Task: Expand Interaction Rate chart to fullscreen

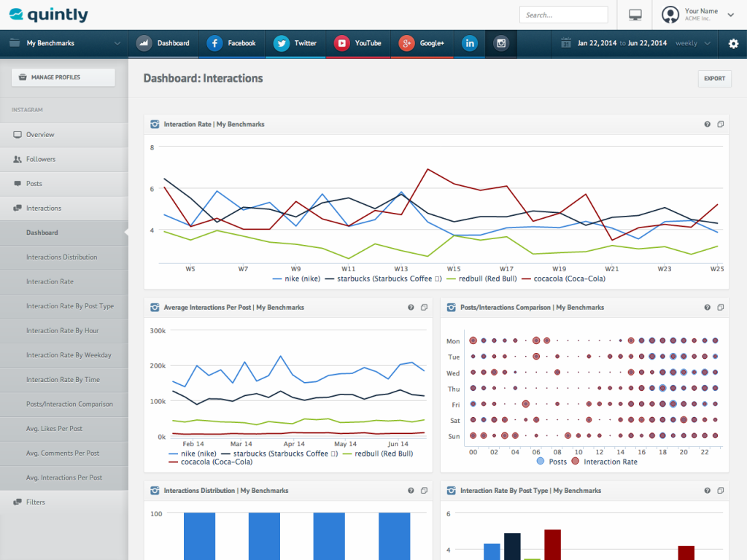Action: tap(720, 124)
